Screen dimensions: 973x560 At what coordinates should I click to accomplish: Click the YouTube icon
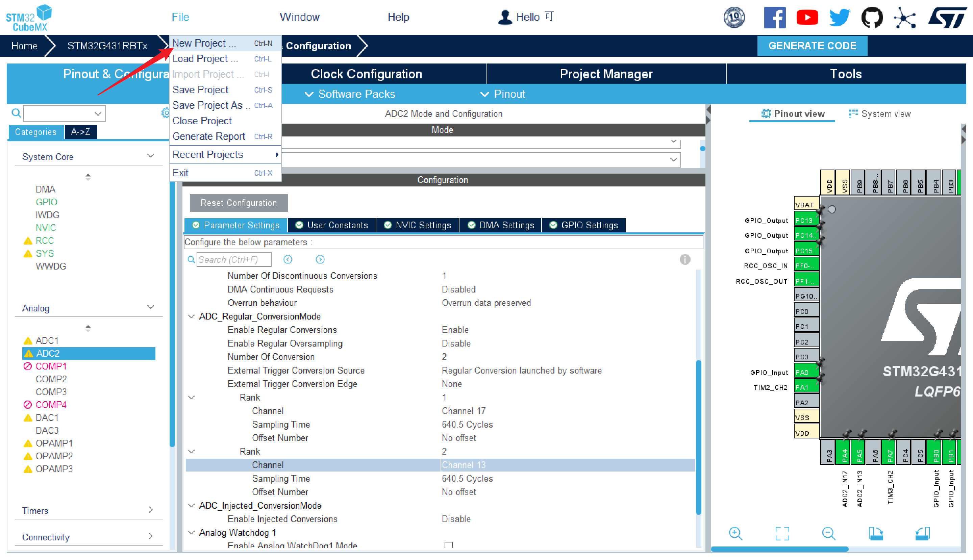click(x=807, y=17)
